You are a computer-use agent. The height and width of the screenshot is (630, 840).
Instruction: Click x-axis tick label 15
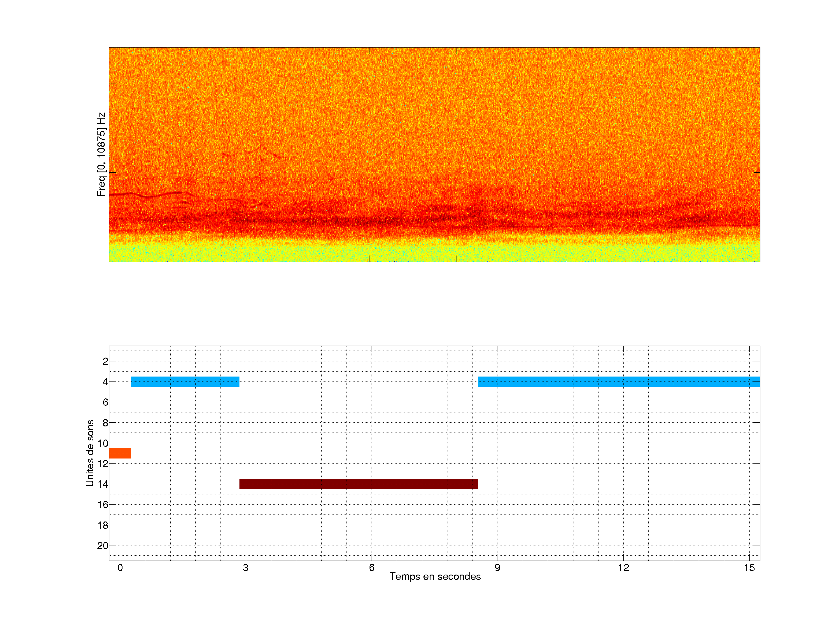coord(749,568)
